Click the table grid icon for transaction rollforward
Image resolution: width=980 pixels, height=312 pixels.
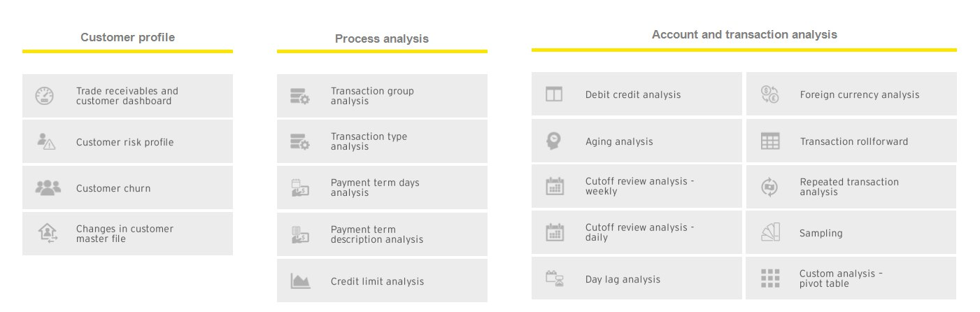(769, 141)
